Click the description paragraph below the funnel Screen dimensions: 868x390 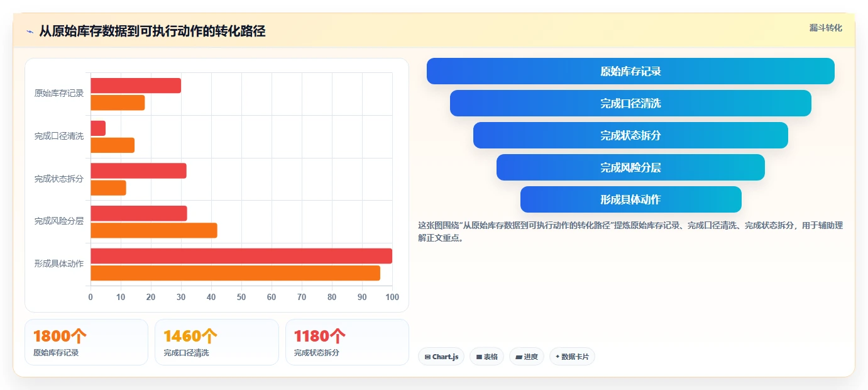[x=630, y=231]
